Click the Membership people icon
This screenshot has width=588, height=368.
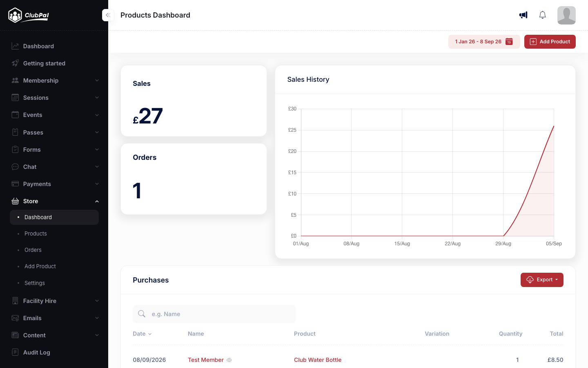tap(15, 81)
